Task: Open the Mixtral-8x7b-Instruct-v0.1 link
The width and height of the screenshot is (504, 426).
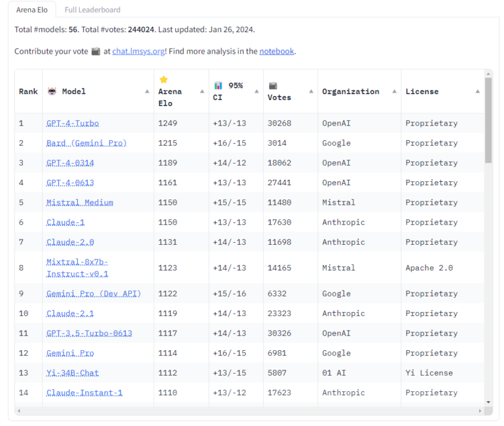Action: pyautogui.click(x=77, y=268)
